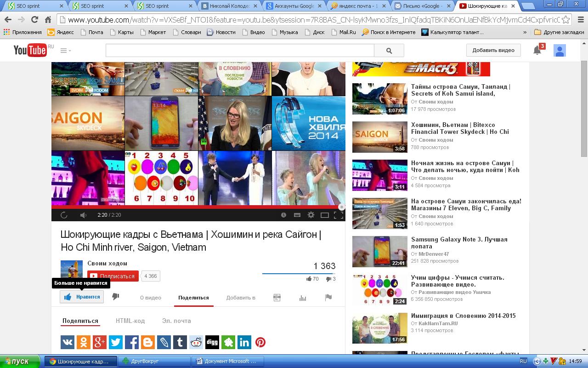Share video on Pinterest
The height and width of the screenshot is (368, 588).
[260, 342]
